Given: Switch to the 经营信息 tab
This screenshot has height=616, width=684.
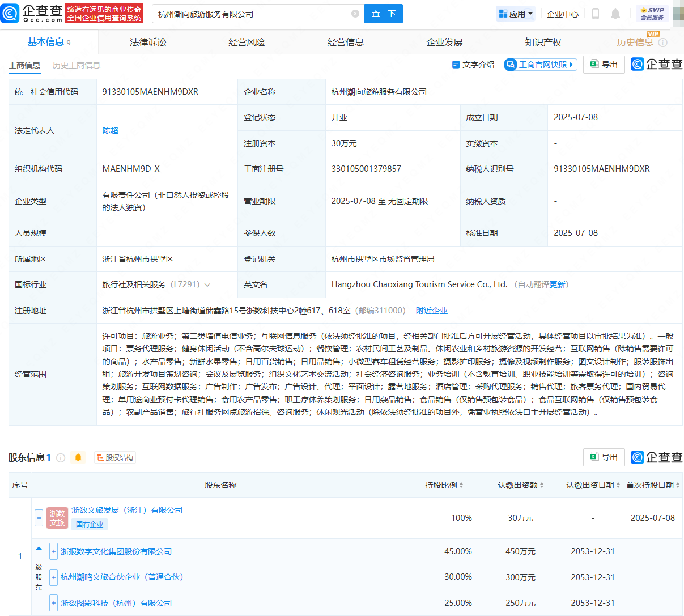Looking at the screenshot, I should pyautogui.click(x=346, y=42).
